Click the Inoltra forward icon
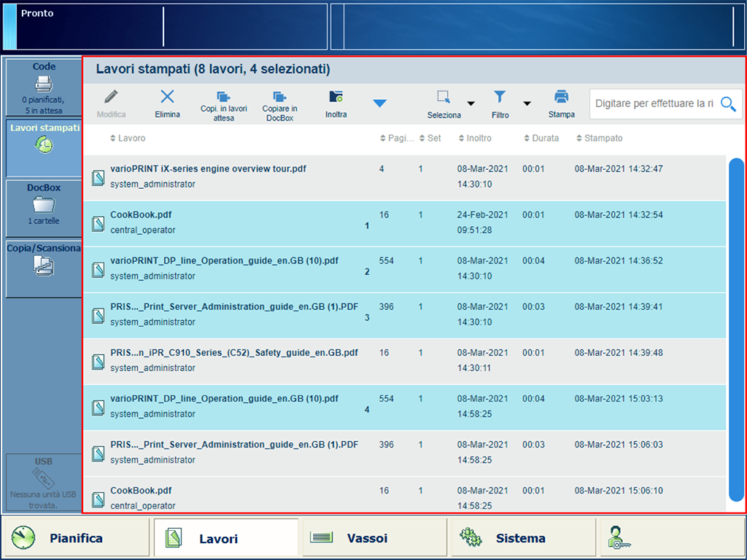Screen dimensions: 747x560 click(336, 103)
